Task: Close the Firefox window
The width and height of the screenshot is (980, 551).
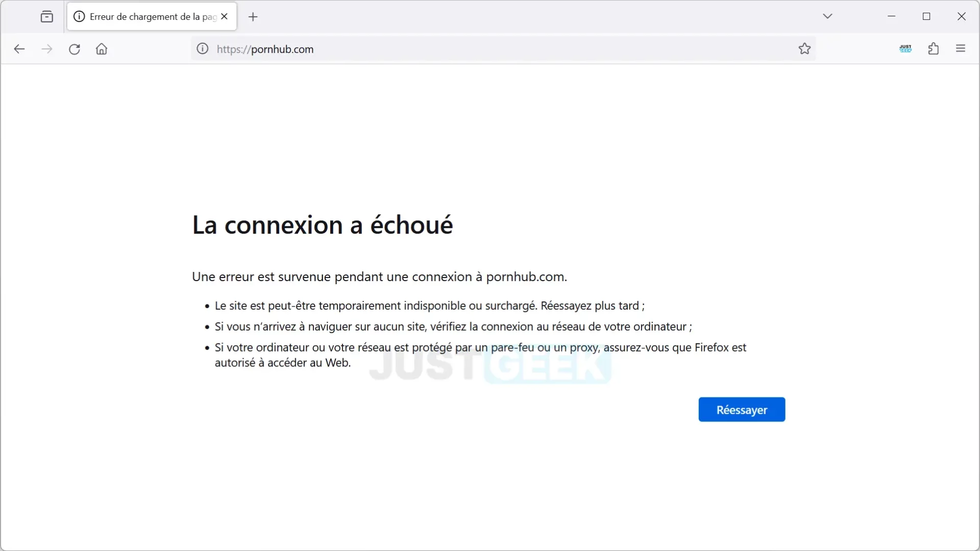Action: click(961, 16)
